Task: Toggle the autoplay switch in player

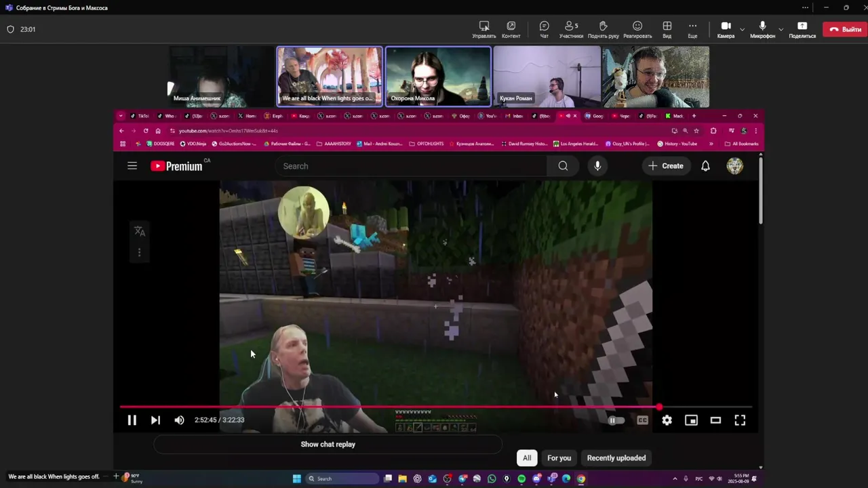Action: coord(616,420)
